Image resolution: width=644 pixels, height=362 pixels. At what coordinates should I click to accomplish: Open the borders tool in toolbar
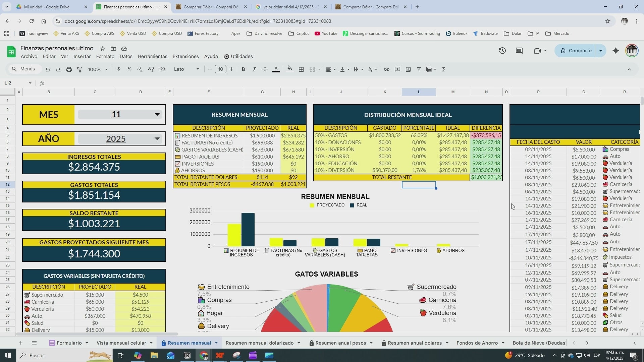pos(301,69)
